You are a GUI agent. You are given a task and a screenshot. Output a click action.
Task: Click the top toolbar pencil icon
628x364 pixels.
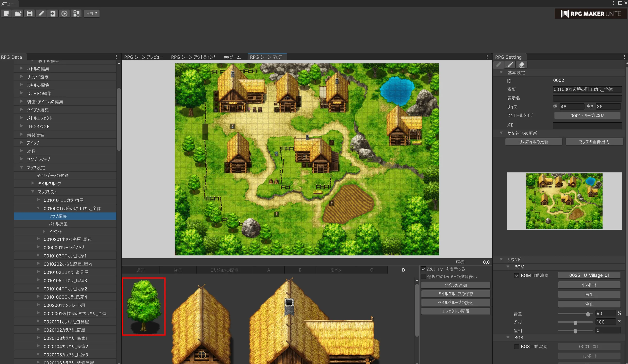coord(41,13)
